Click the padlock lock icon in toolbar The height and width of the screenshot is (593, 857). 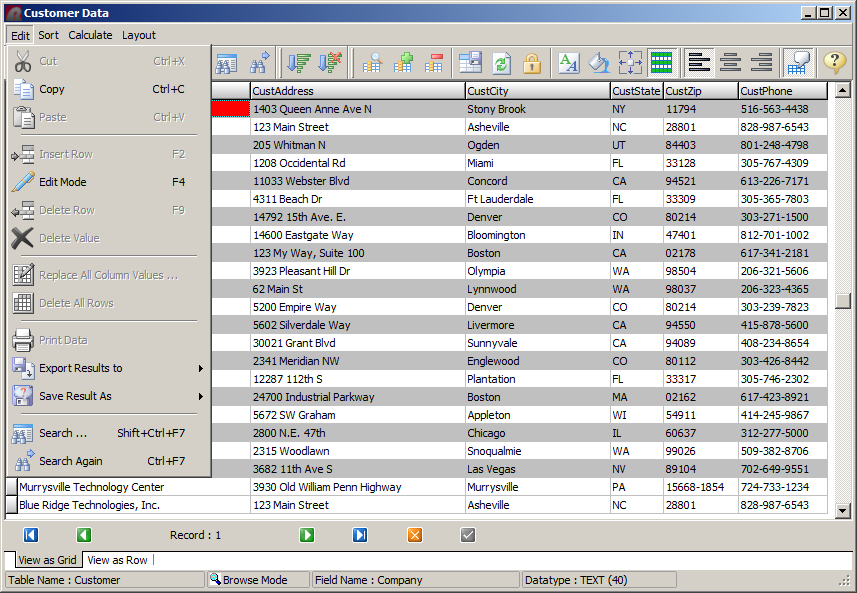point(531,63)
